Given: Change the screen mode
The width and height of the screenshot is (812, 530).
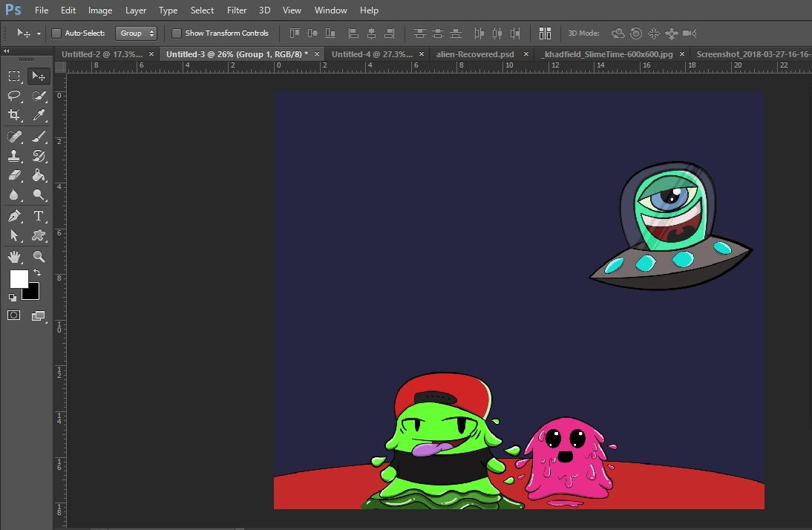Looking at the screenshot, I should click(x=39, y=315).
